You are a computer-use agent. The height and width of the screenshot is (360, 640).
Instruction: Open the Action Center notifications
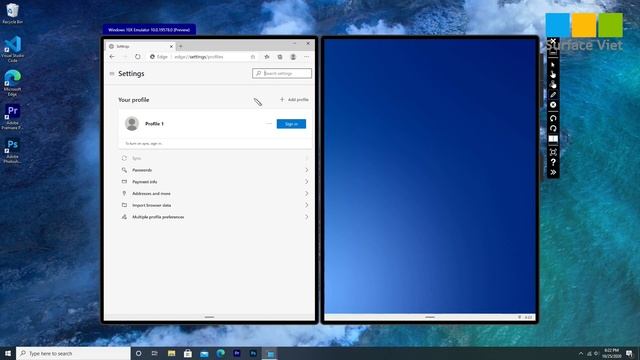(629, 353)
